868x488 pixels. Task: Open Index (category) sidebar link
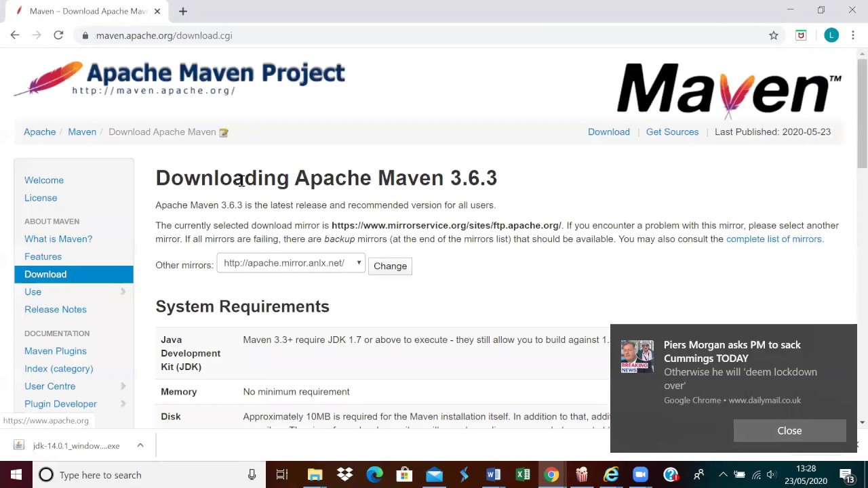coord(59,369)
